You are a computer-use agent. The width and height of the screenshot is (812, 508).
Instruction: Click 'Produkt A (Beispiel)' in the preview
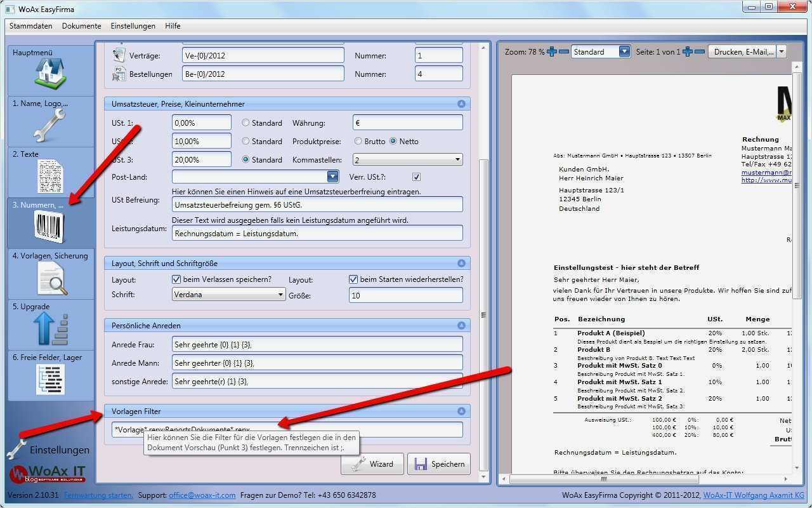(x=611, y=333)
